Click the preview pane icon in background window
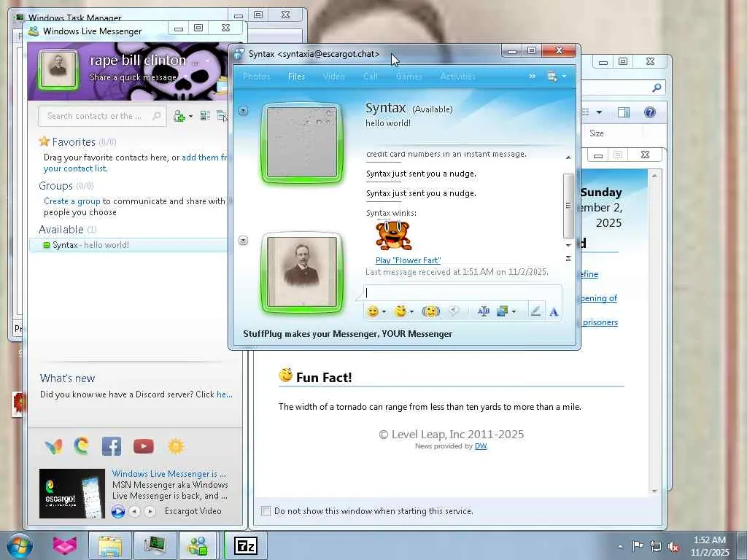The width and height of the screenshot is (747, 560). (x=624, y=112)
